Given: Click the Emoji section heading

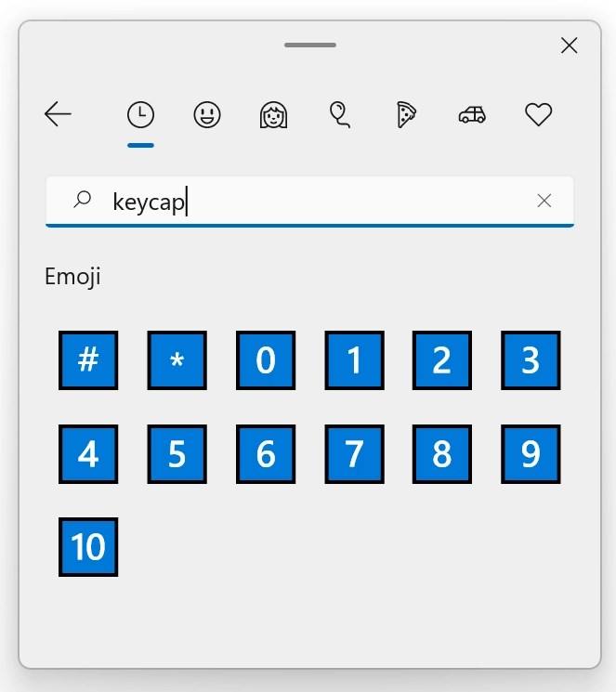Looking at the screenshot, I should coord(72,277).
